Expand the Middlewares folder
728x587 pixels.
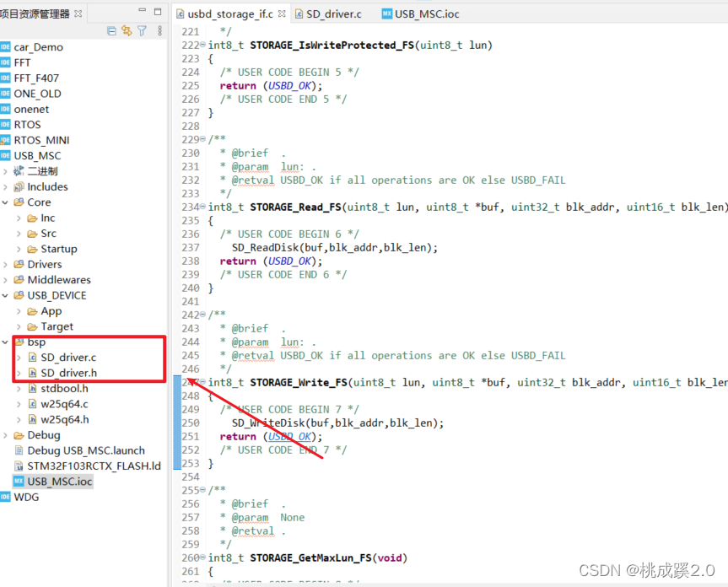pos(5,280)
